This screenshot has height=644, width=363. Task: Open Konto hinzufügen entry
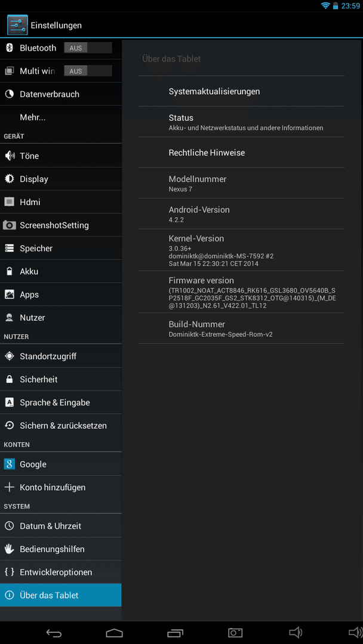coord(61,488)
